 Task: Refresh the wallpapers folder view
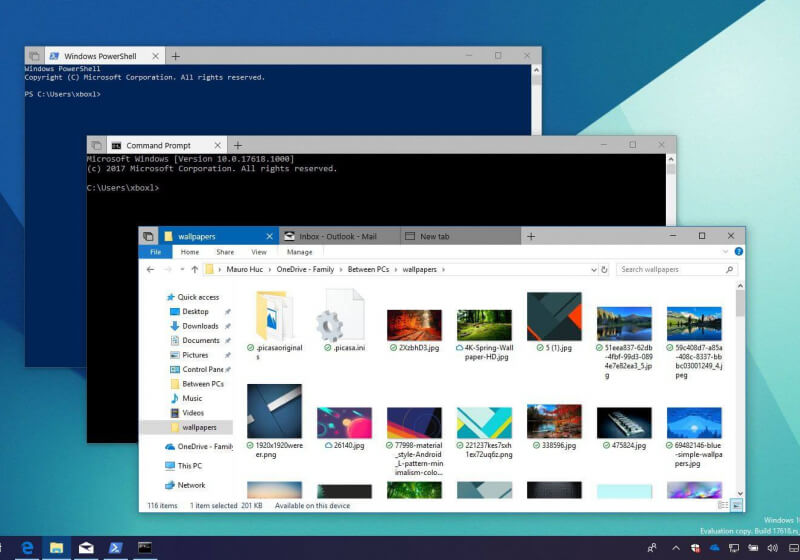point(605,269)
